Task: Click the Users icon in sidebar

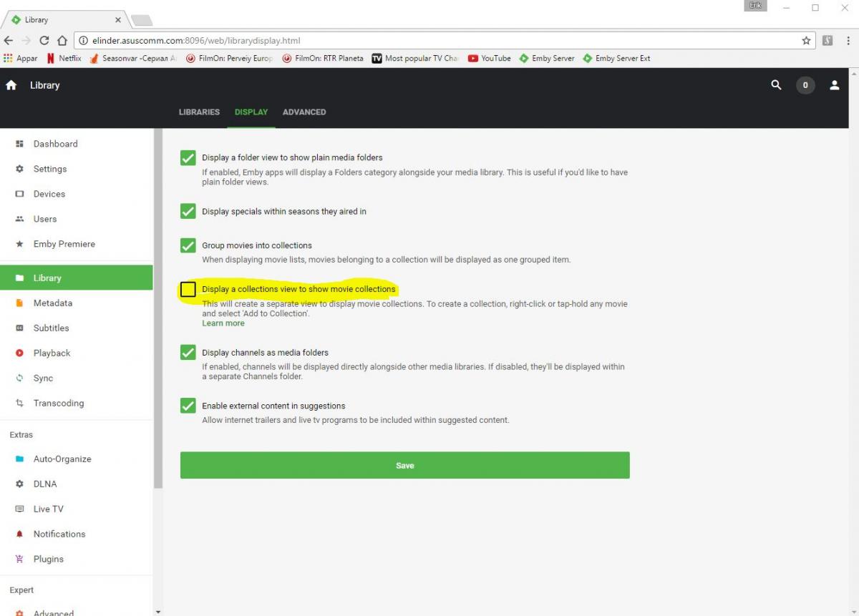Action: click(x=20, y=219)
